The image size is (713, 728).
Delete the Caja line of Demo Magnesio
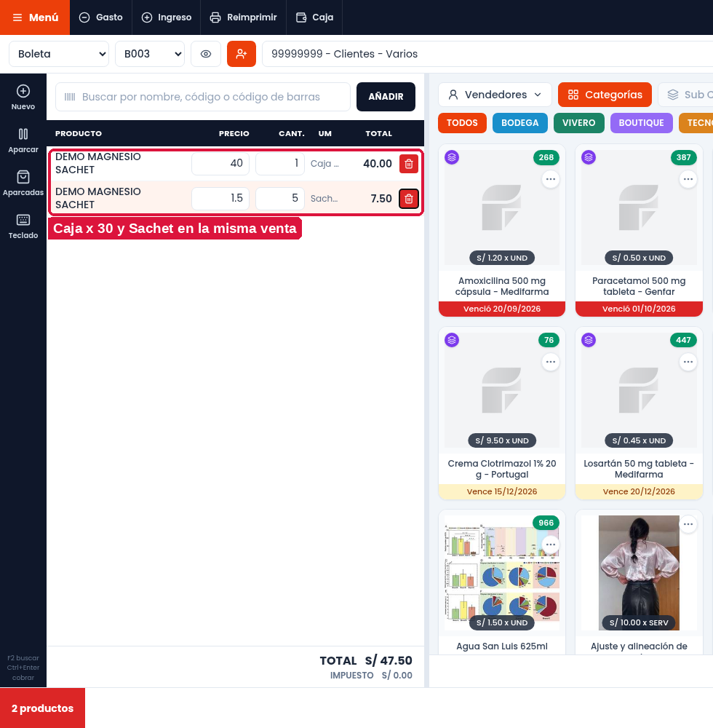click(409, 164)
